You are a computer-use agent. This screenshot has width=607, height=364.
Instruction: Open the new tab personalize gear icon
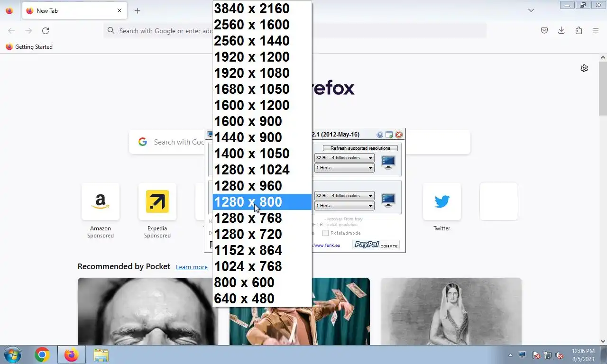(584, 68)
